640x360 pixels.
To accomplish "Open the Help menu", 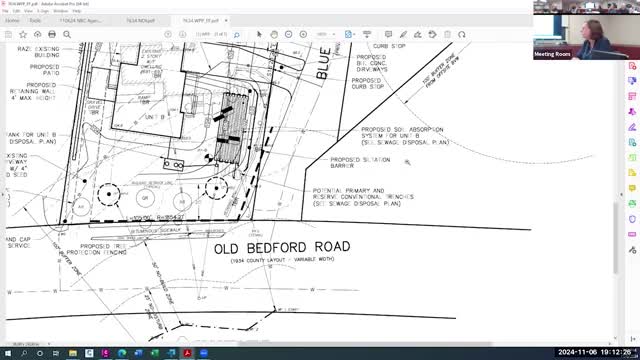I will (x=76, y=11).
